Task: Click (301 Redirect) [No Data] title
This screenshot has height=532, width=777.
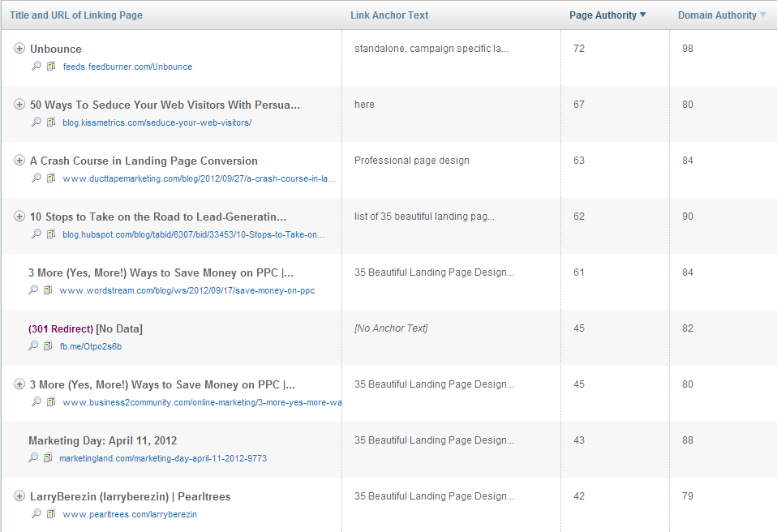Action: click(85, 329)
